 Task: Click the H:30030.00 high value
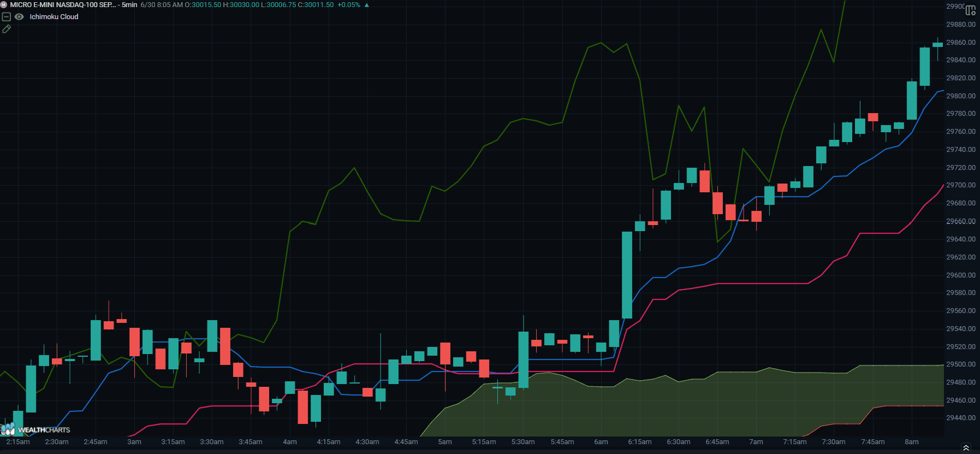pyautogui.click(x=241, y=5)
